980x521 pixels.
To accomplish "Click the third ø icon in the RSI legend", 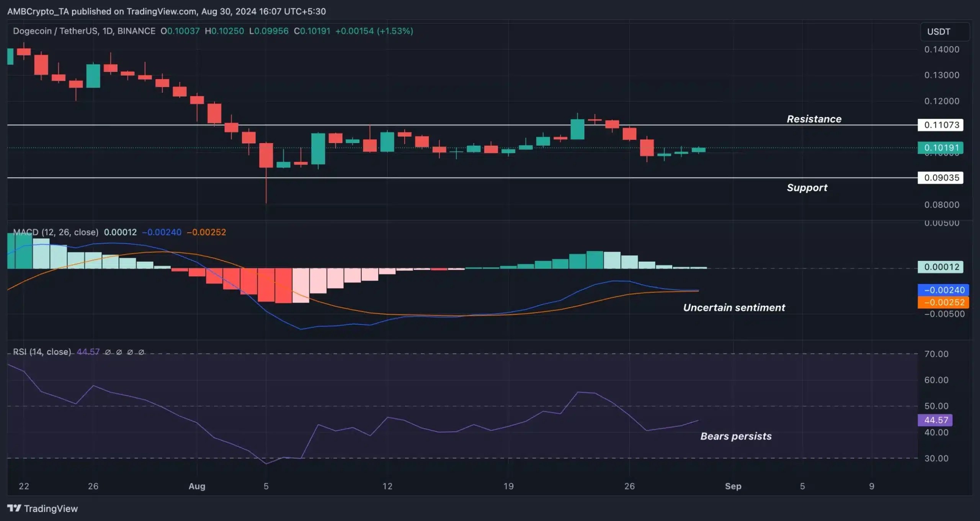I will tap(131, 352).
